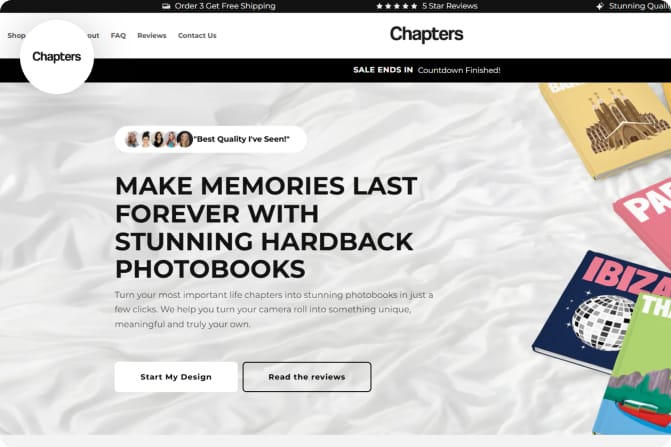Image resolution: width=671 pixels, height=447 pixels.
Task: Click the "Best Quality I've Seen!" badge
Action: 211,139
